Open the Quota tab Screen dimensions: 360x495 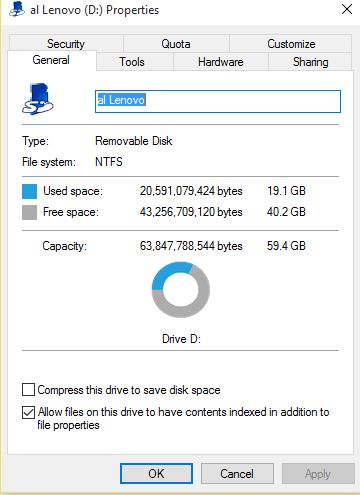176,44
